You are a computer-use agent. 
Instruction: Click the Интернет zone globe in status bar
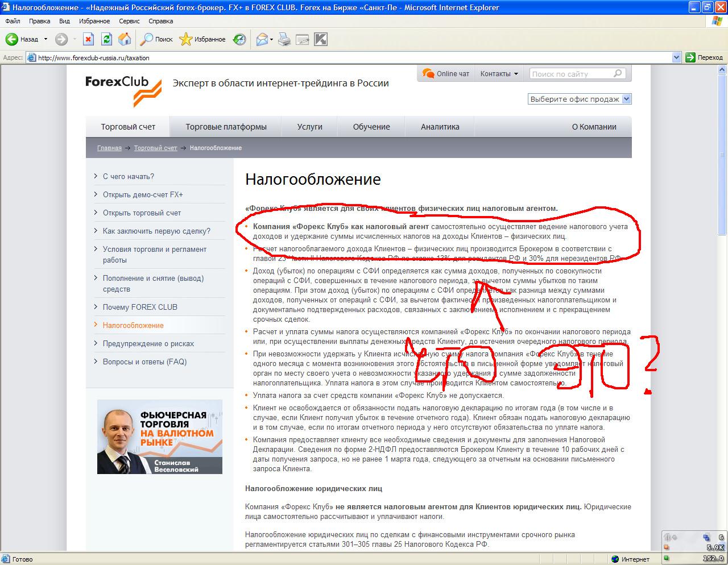point(614,559)
